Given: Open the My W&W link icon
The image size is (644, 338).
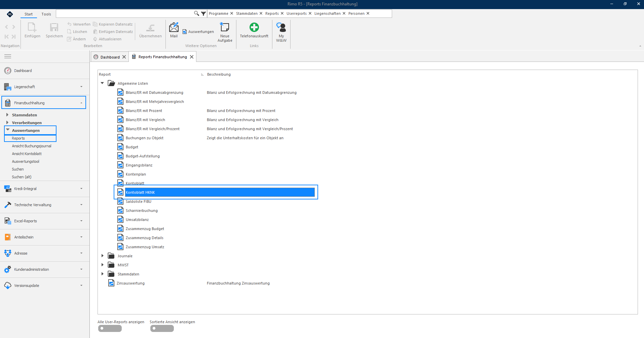Looking at the screenshot, I should pyautogui.click(x=281, y=27).
